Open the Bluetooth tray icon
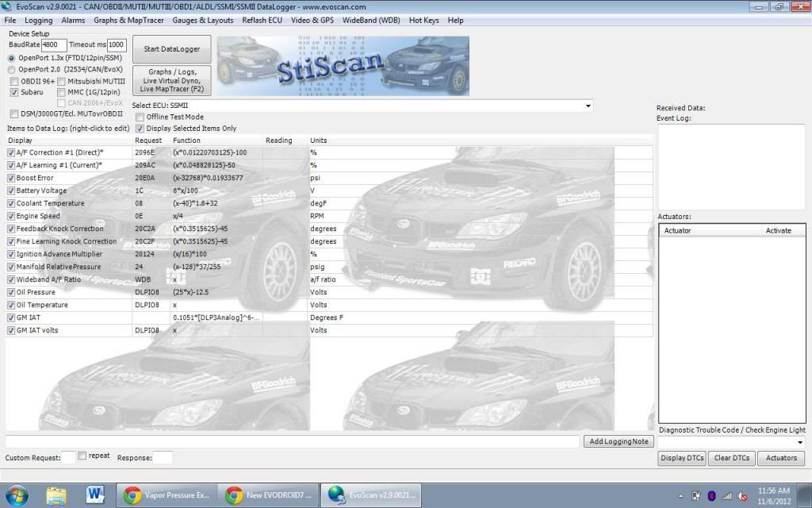The image size is (812, 508). coord(711,496)
